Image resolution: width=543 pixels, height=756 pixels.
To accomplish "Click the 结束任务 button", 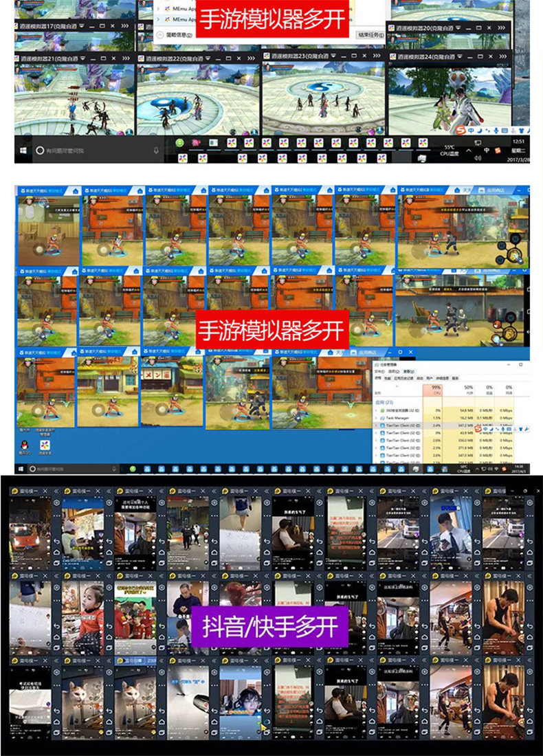I will point(370,35).
